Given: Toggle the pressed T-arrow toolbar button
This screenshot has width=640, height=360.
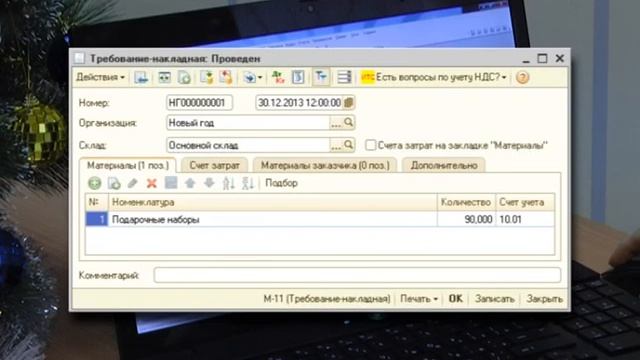Looking at the screenshot, I should [321, 77].
